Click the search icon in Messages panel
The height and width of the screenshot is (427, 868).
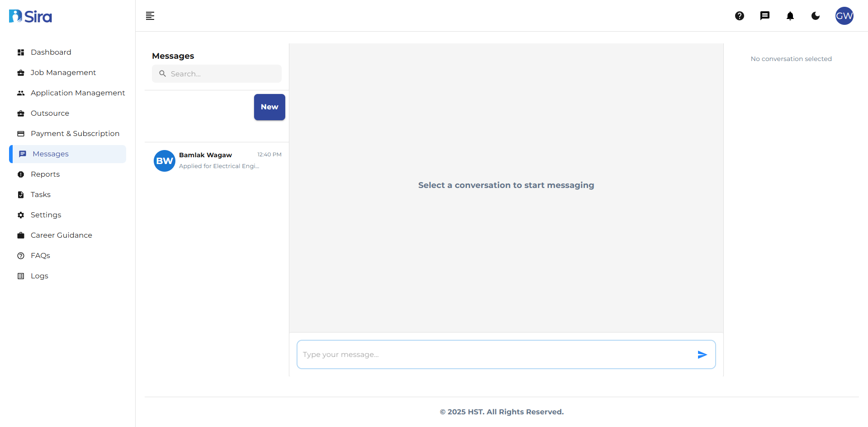click(163, 74)
